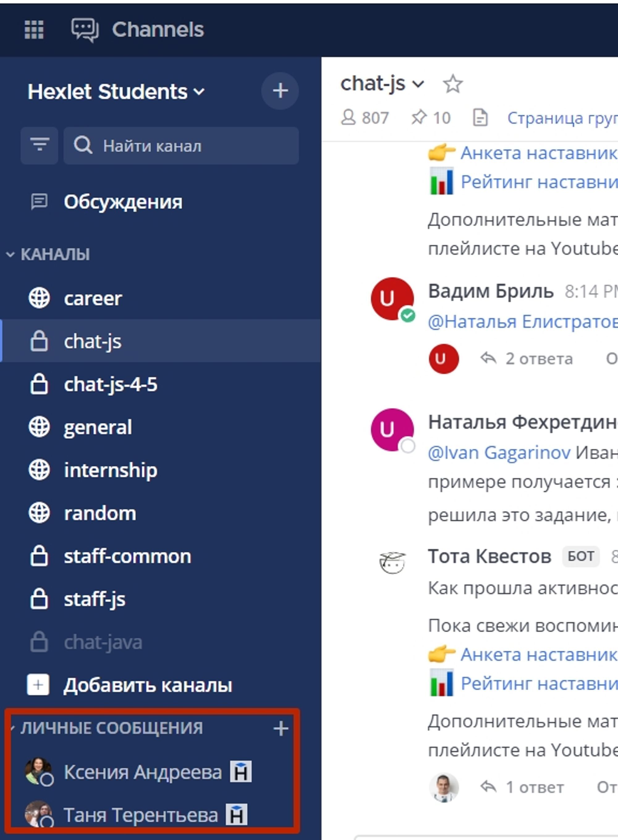The height and width of the screenshot is (840, 618).
Task: Click the reply arrow beside 2 ответа
Action: [x=488, y=359]
